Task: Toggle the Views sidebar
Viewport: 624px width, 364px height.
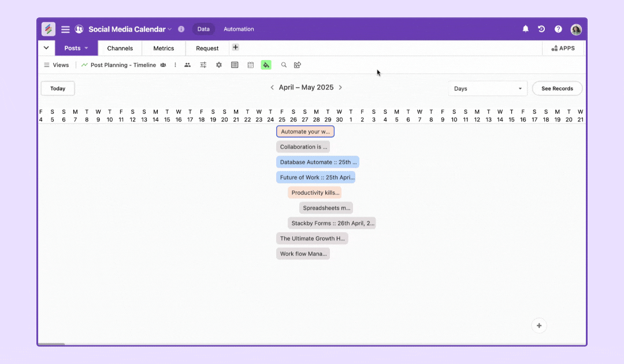Action: pos(56,65)
